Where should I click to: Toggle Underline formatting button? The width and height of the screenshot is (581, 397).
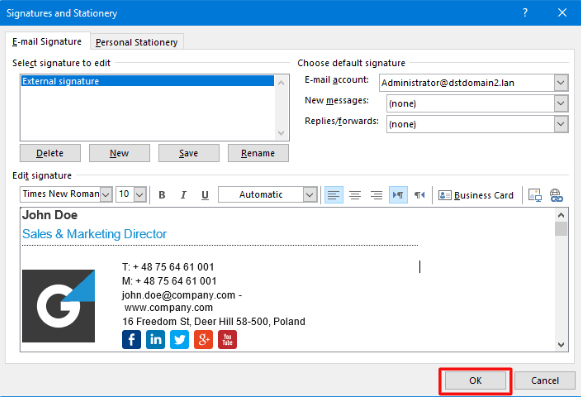click(205, 195)
